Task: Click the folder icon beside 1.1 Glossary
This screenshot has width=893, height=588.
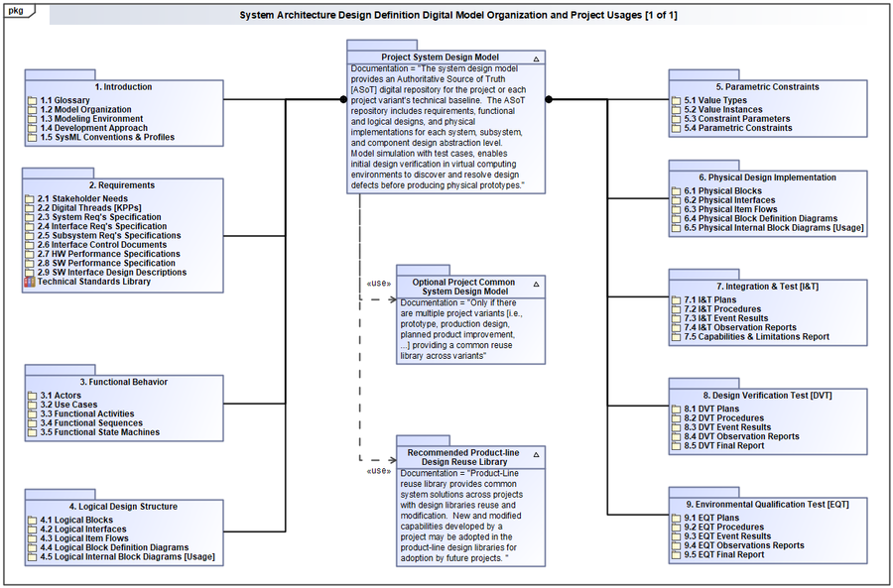Action: pyautogui.click(x=32, y=101)
